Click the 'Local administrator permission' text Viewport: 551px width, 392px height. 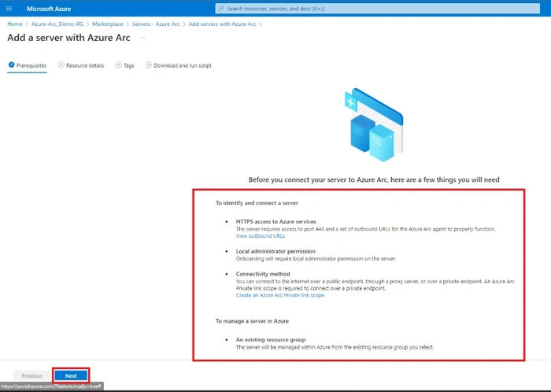[275, 251]
